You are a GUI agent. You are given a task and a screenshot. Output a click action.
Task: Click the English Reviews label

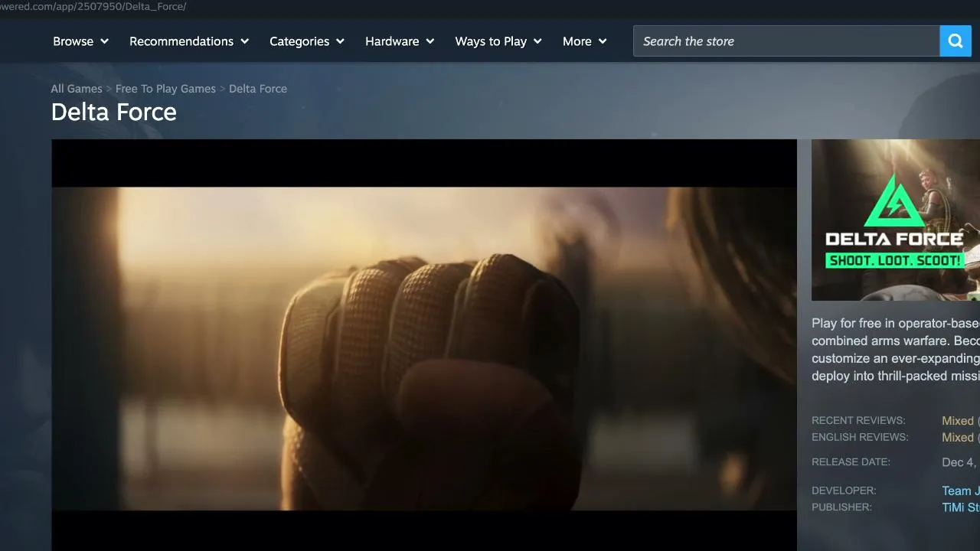coord(860,438)
